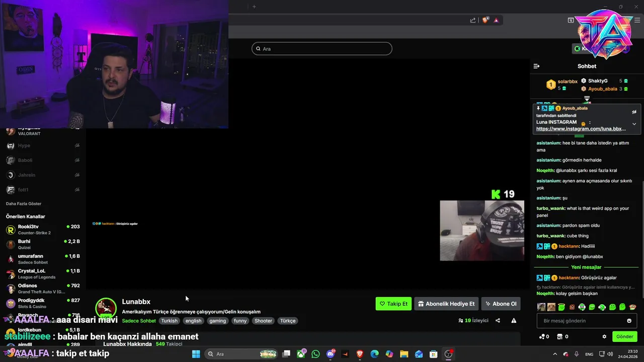Open Task View on the taskbar
The image size is (644, 362).
coord(286,354)
